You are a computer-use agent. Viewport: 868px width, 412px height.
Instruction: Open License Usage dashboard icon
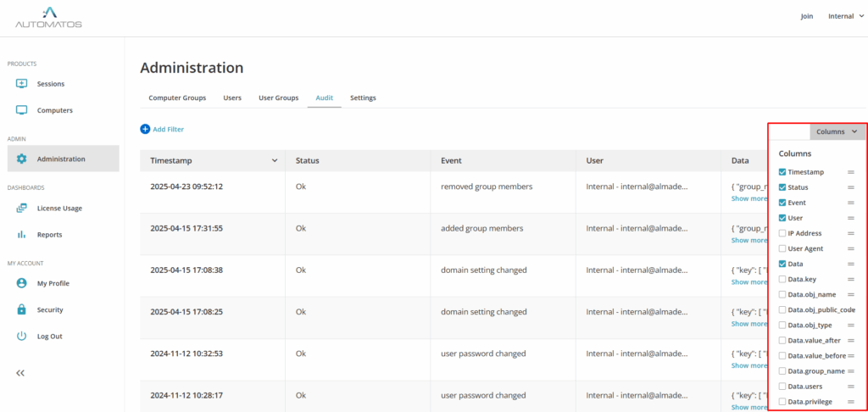22,208
